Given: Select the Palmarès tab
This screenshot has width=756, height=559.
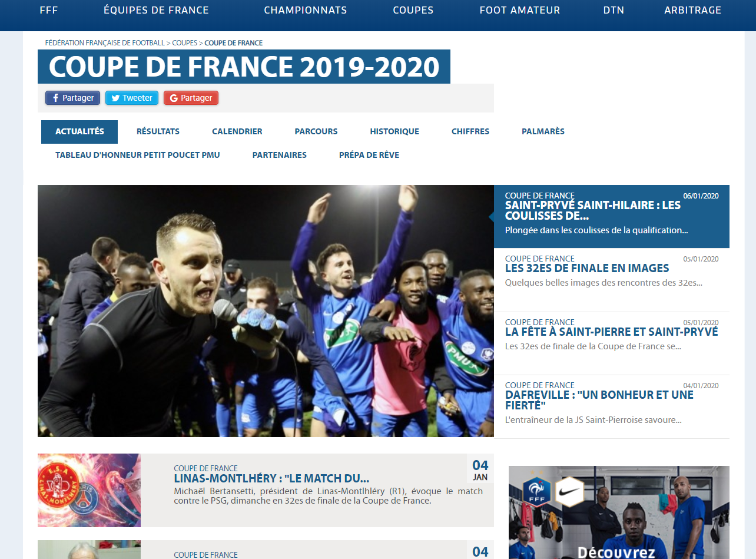Looking at the screenshot, I should pyautogui.click(x=543, y=131).
